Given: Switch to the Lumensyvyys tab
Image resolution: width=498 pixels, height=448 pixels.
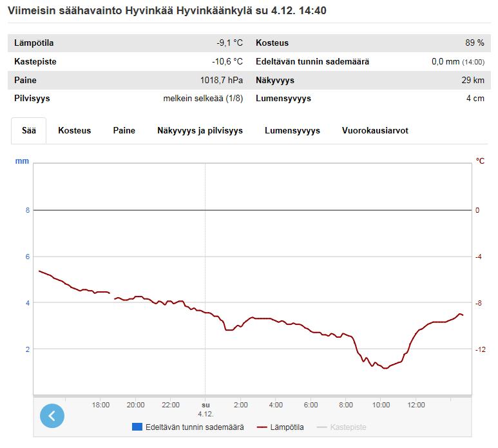Looking at the screenshot, I should click(x=292, y=130).
